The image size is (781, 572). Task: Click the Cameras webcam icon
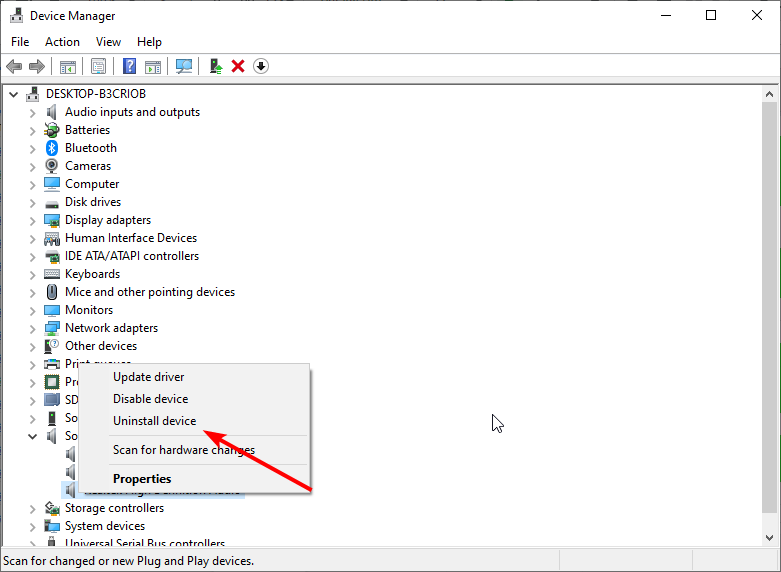pyautogui.click(x=52, y=166)
